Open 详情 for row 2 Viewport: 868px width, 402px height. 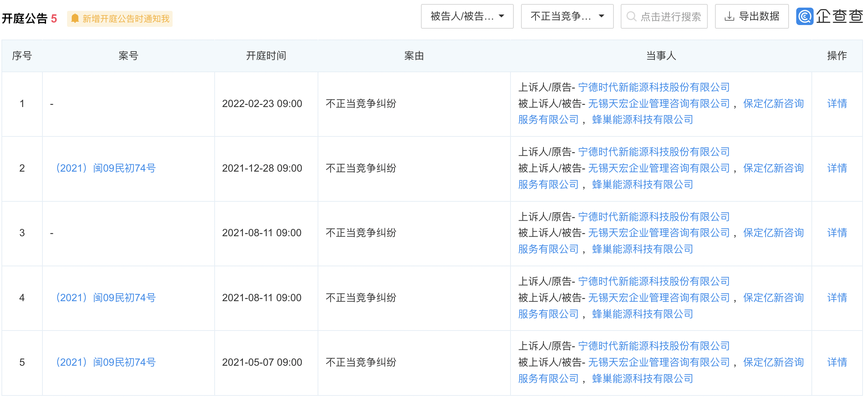point(837,168)
